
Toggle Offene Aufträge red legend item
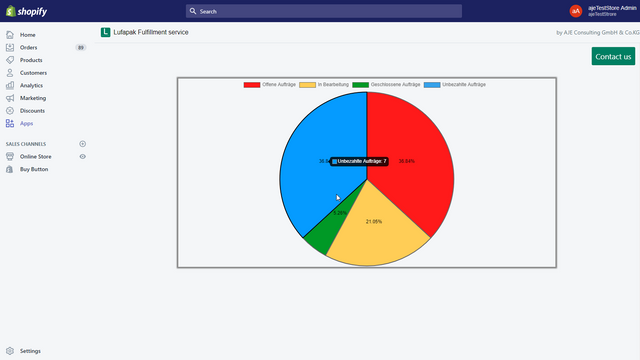tap(270, 84)
